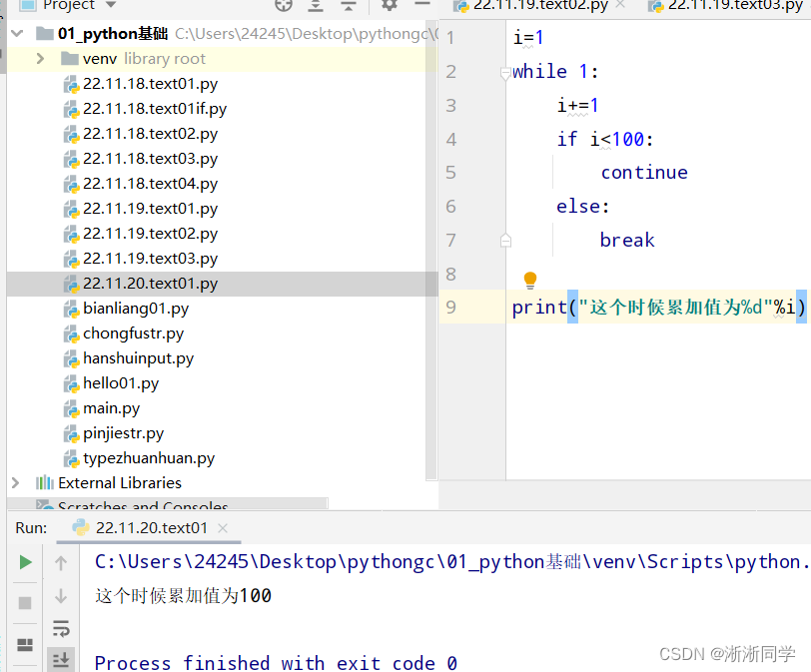Open Project panel settings gear

pyautogui.click(x=390, y=5)
